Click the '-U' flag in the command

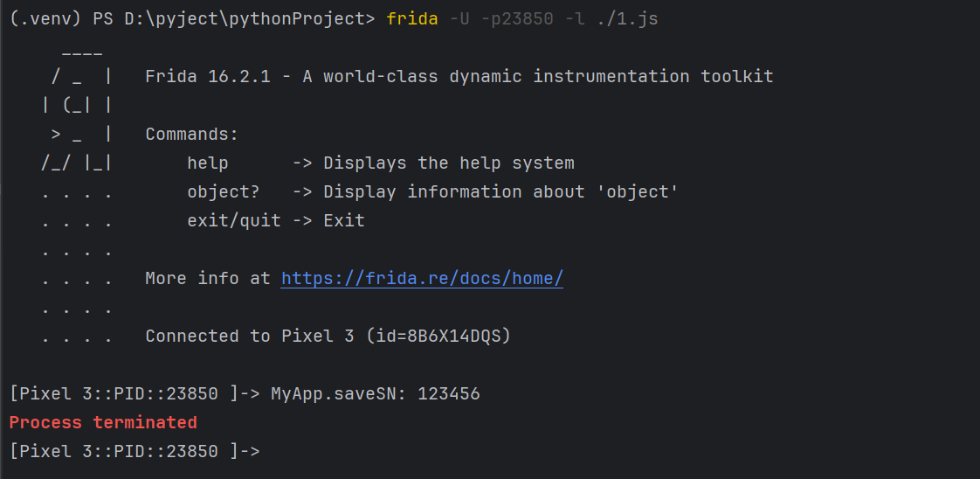tap(459, 18)
